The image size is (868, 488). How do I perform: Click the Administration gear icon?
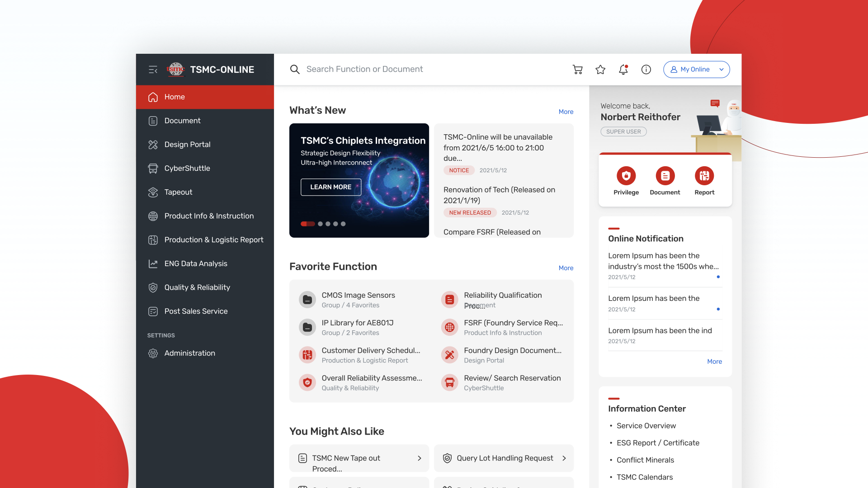pos(153,353)
